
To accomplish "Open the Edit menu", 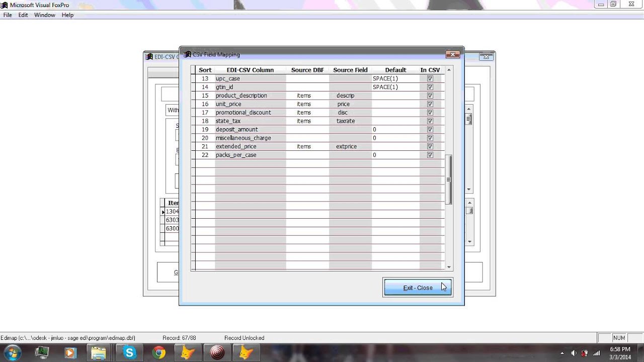I will click(x=23, y=15).
